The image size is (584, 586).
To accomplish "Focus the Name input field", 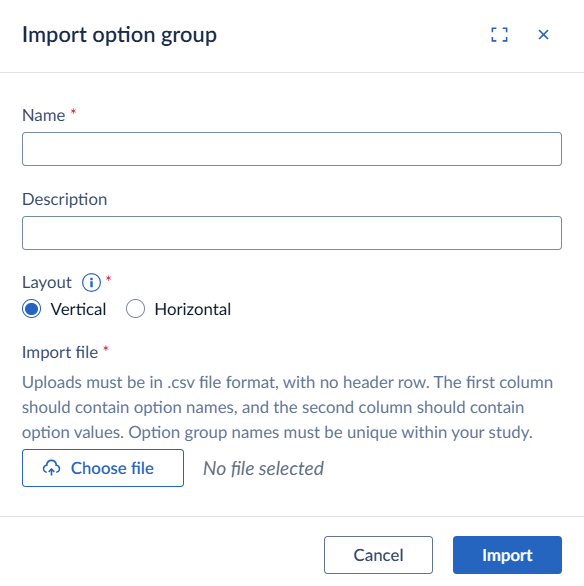I will coord(292,149).
